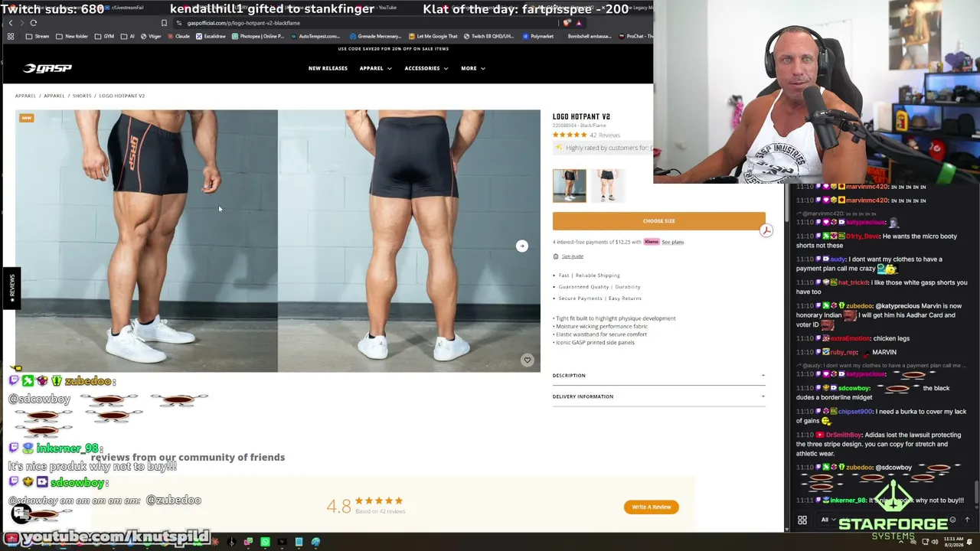Go to the Apparel breadcrumb, first in the trail

(25, 96)
